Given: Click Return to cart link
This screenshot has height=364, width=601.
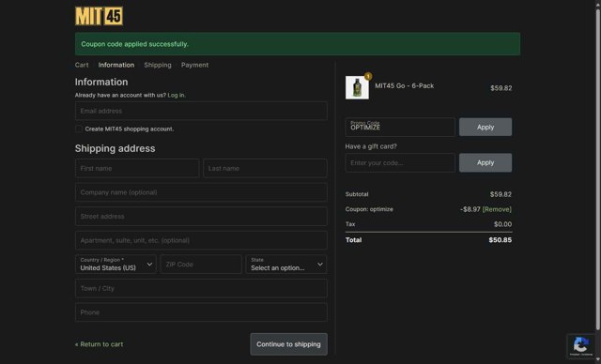Looking at the screenshot, I should pyautogui.click(x=99, y=344).
